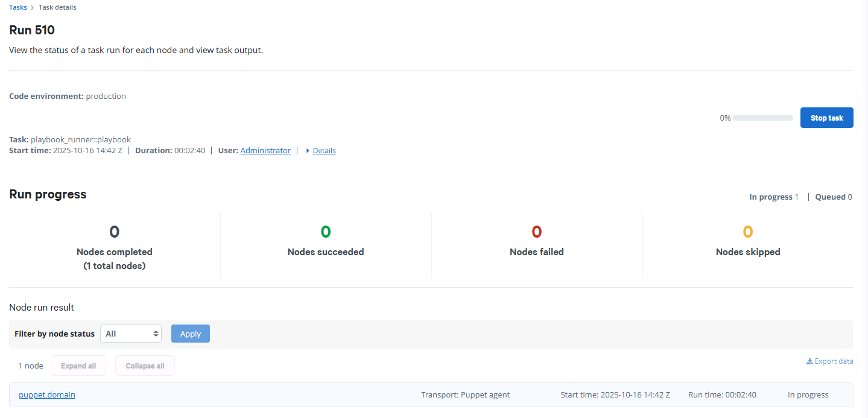Click the stepper arrows on the All selector
The image size is (868, 418).
tap(156, 333)
